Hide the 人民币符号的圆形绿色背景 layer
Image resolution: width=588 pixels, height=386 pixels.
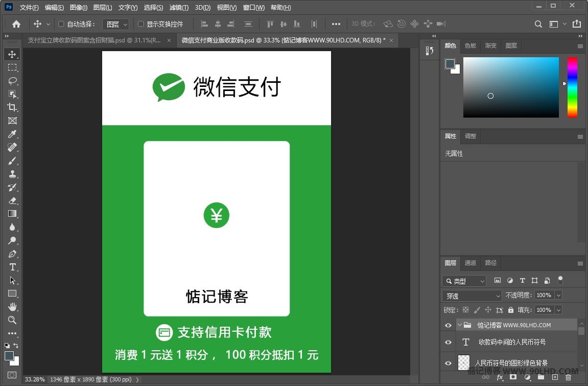(448, 363)
